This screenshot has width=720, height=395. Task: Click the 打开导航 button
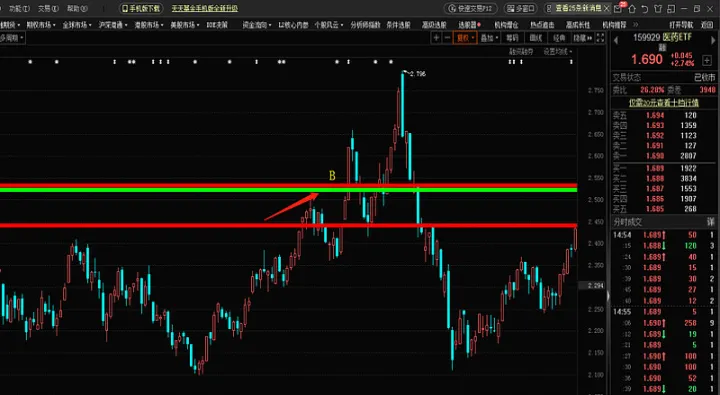(x=681, y=25)
